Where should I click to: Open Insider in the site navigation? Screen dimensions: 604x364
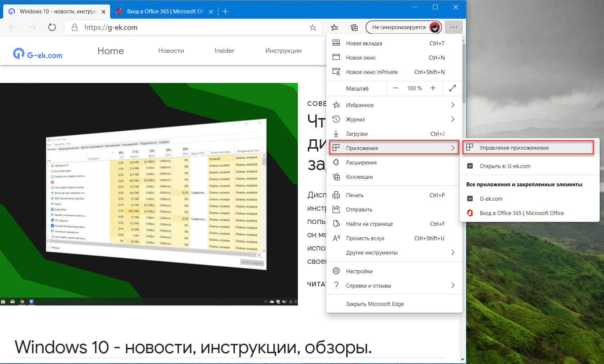[225, 51]
